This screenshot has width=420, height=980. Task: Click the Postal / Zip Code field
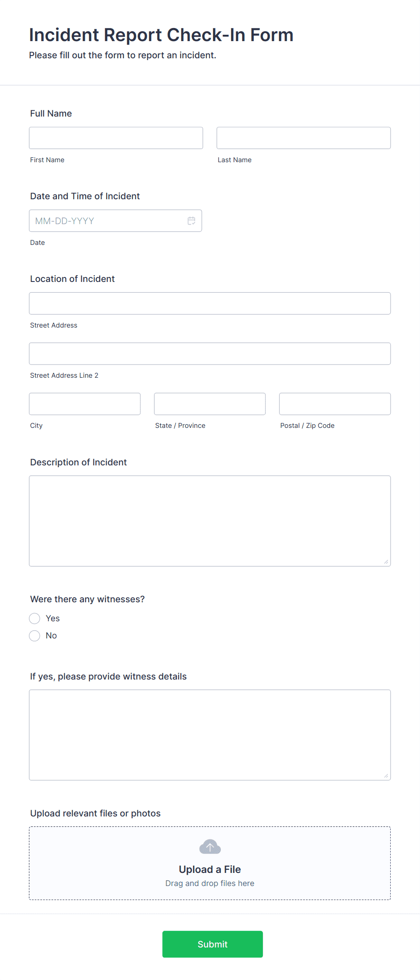click(334, 403)
